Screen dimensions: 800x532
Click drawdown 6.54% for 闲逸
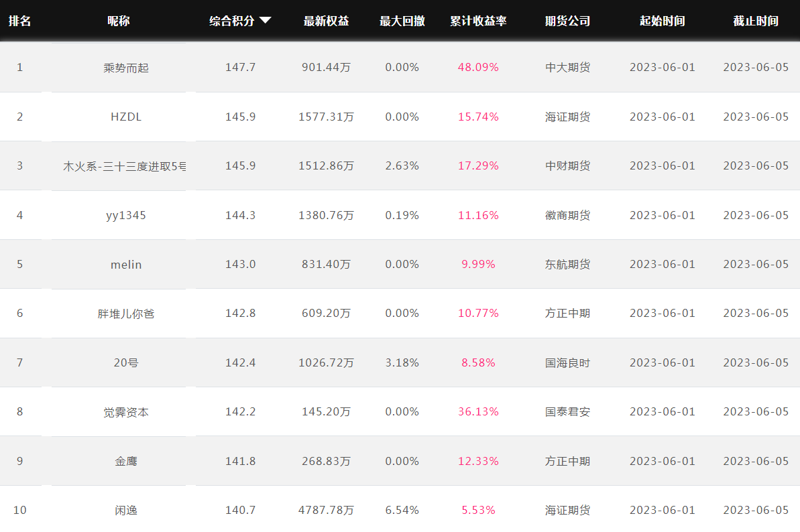tap(402, 510)
